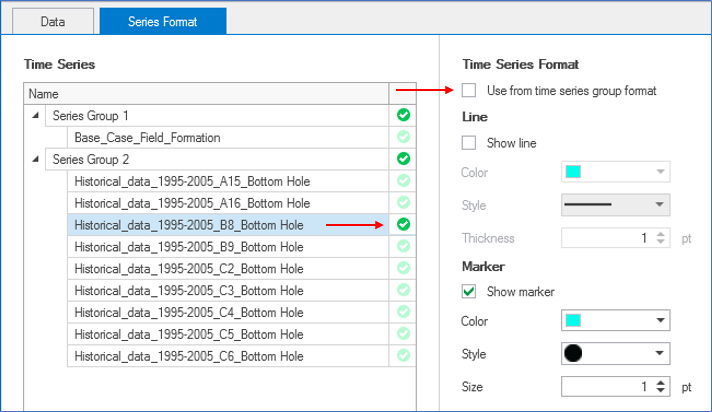Check the Show line checkbox
The width and height of the screenshot is (712, 412).
pos(469,143)
